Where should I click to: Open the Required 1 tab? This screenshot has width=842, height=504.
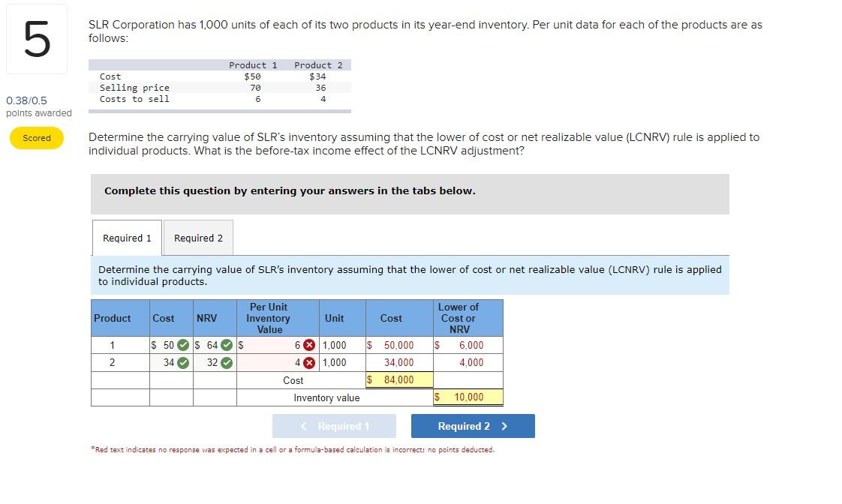128,238
